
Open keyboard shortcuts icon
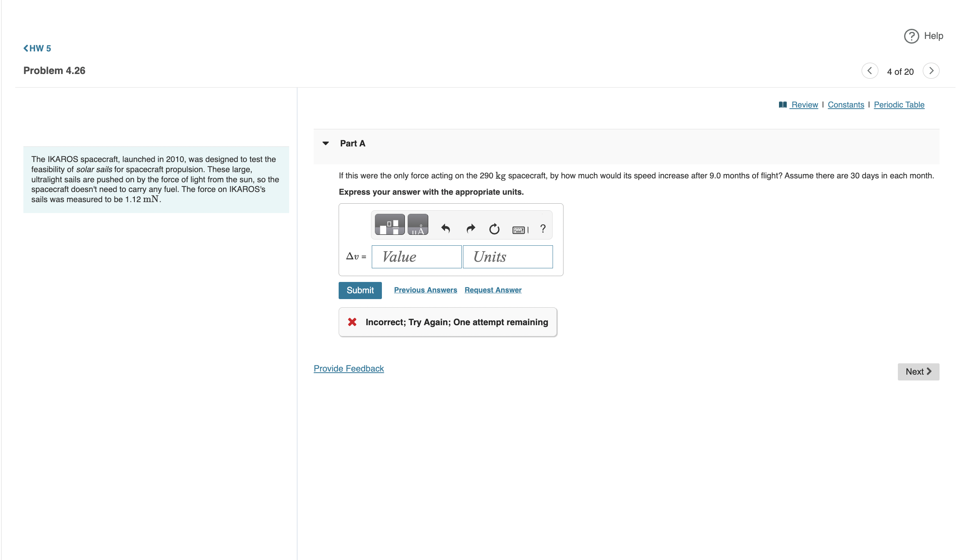(520, 230)
